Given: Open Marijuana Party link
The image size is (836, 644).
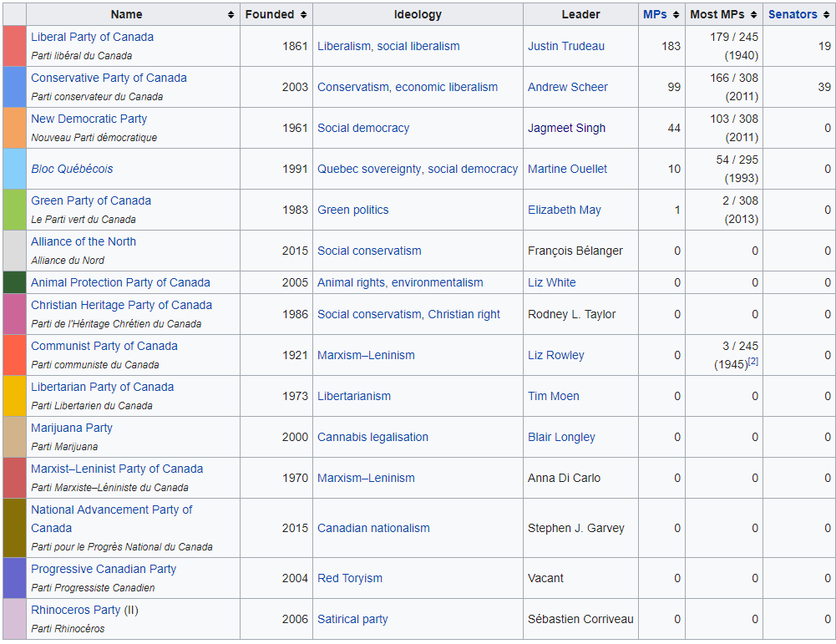Looking at the screenshot, I should (72, 428).
